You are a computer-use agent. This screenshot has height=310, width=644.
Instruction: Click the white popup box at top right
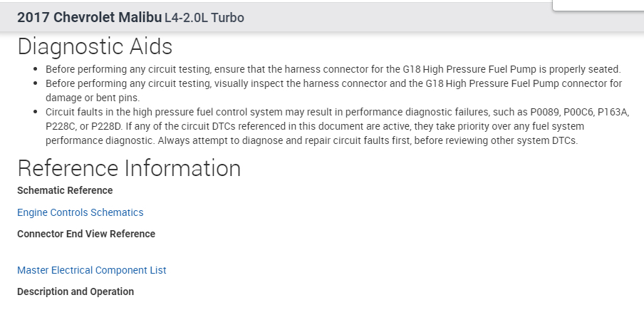[598, 5]
